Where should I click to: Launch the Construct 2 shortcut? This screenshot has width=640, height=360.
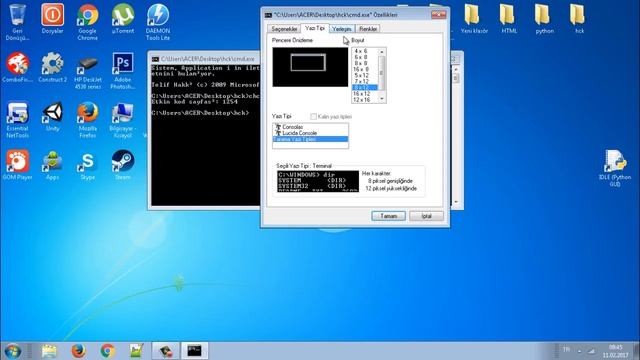pos(52,67)
